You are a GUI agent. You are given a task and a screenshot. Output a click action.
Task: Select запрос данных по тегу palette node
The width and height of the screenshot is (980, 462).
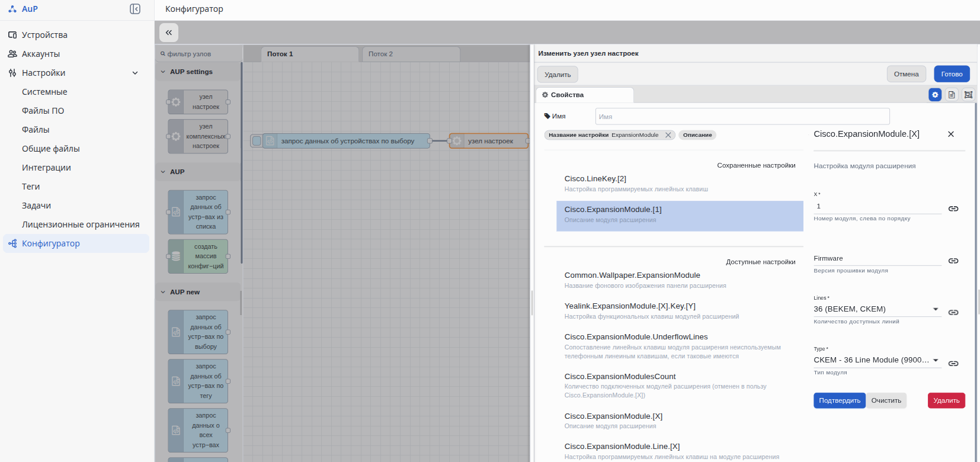[x=198, y=381]
